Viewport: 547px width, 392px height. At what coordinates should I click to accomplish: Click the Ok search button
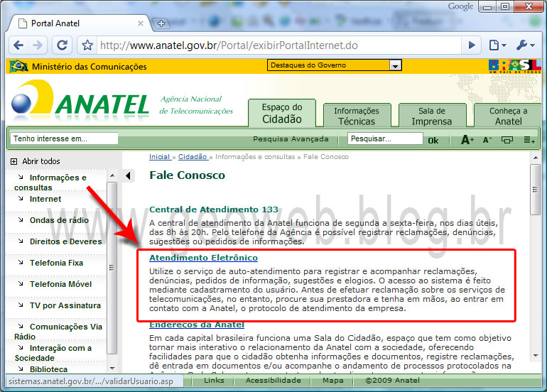(x=433, y=140)
